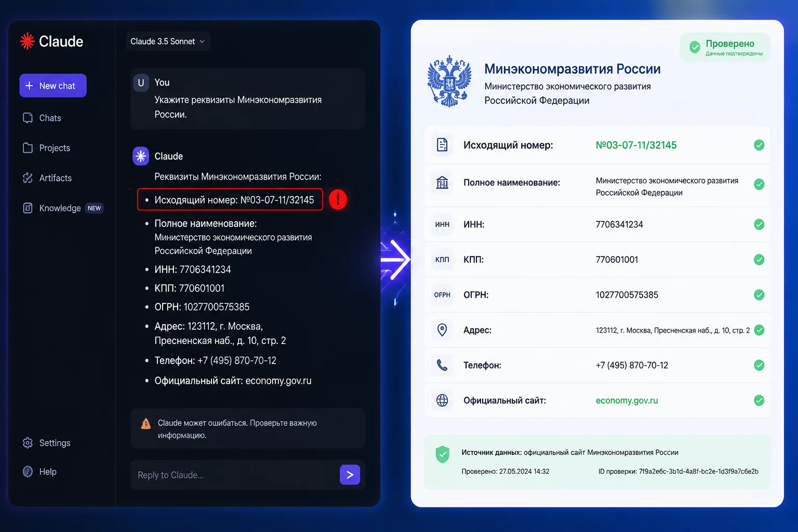Open the green economy.gov.ru link
The image size is (798, 532).
[x=627, y=401]
